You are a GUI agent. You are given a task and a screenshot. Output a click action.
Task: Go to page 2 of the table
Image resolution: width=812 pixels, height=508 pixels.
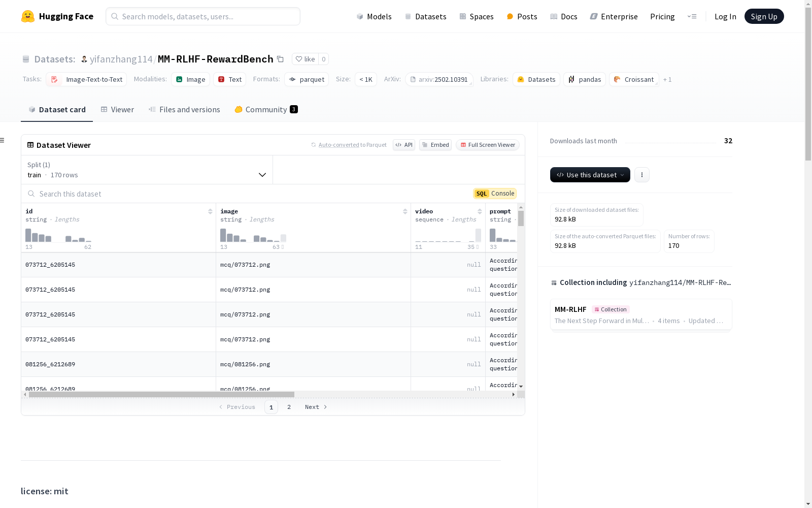[289, 407]
